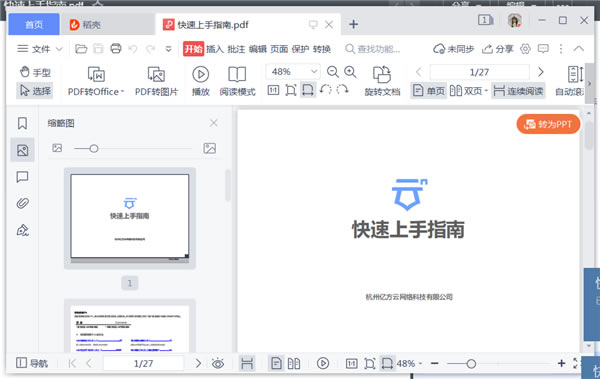Open the PDF转Office converter tool
Screen dimensions: 600x379
point(96,81)
